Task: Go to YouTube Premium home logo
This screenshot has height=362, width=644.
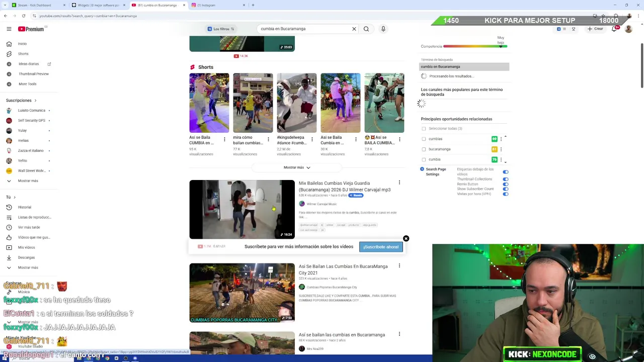Action: tap(31, 29)
